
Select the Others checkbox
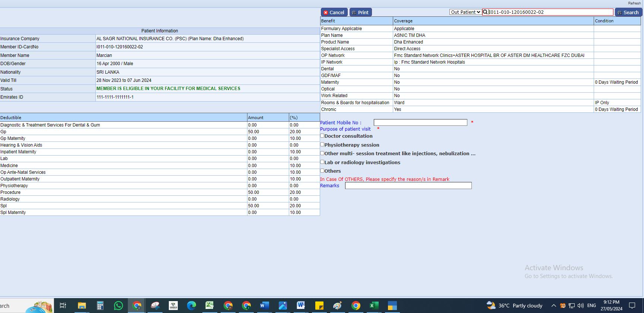point(322,170)
